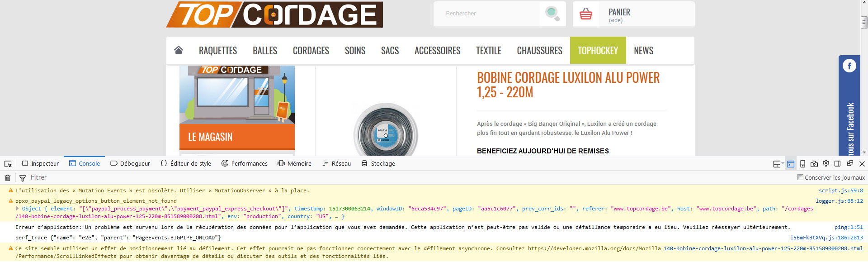
Task: Select the Console tab
Action: tap(85, 163)
